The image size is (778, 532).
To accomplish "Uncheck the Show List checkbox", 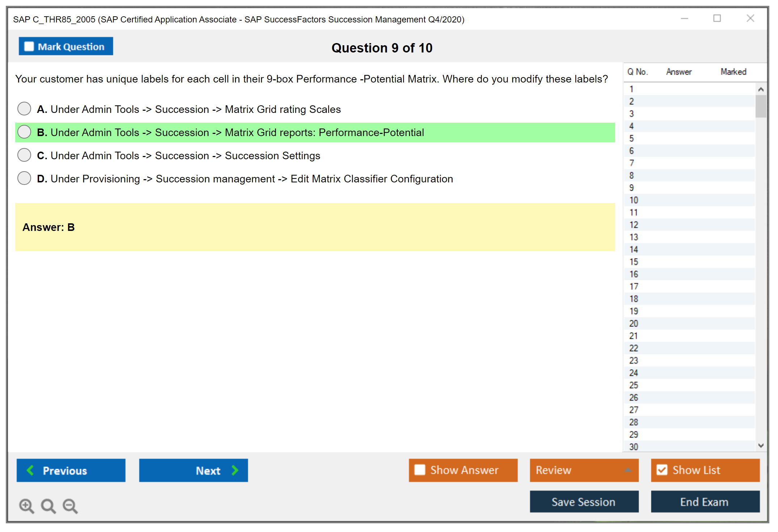I will (x=662, y=470).
